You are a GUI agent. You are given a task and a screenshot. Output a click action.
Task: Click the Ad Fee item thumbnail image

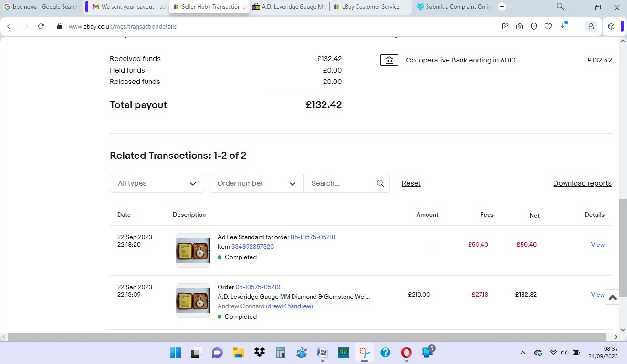[193, 250]
